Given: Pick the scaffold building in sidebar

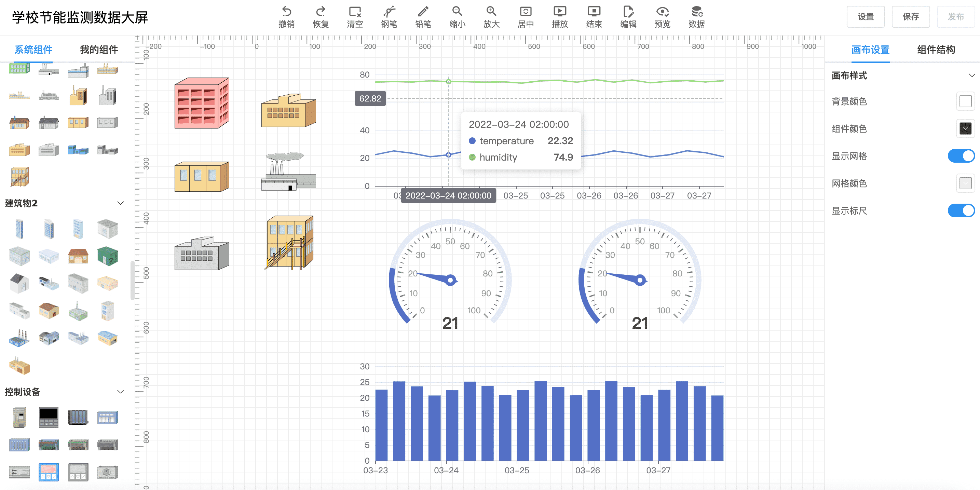Looking at the screenshot, I should tap(19, 177).
